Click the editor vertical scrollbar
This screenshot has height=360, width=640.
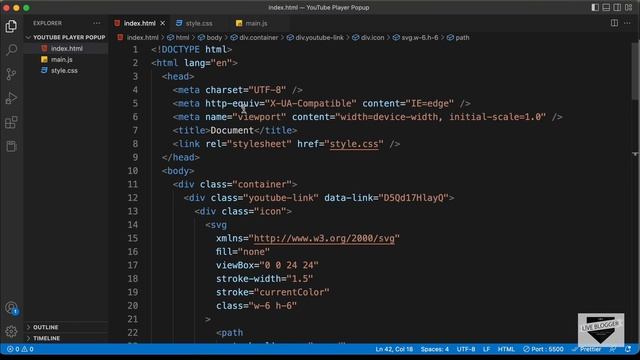click(635, 70)
